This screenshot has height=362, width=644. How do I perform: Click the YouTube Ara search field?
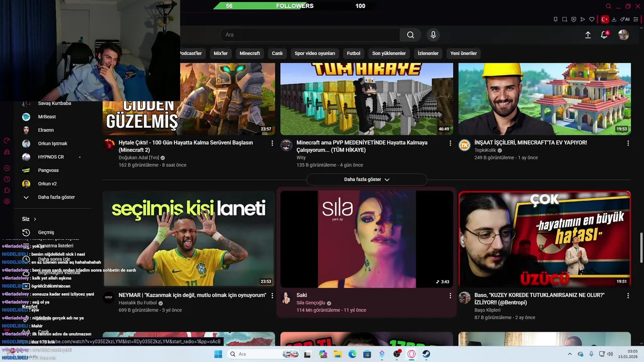point(310,35)
